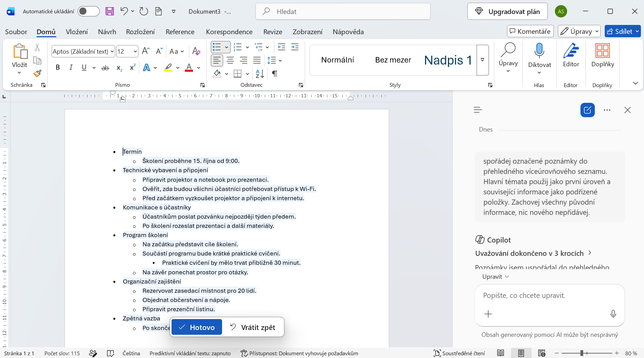This screenshot has height=358, width=644.
Task: Toggle italic formatting
Action: (x=71, y=67)
